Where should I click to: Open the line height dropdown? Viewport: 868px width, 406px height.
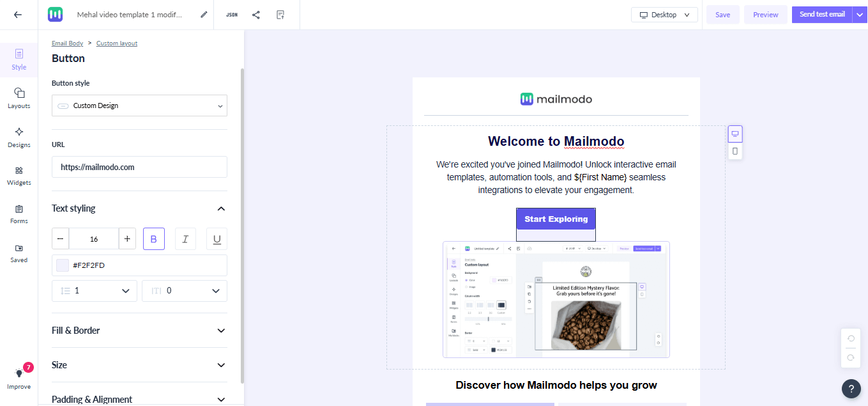pos(95,290)
